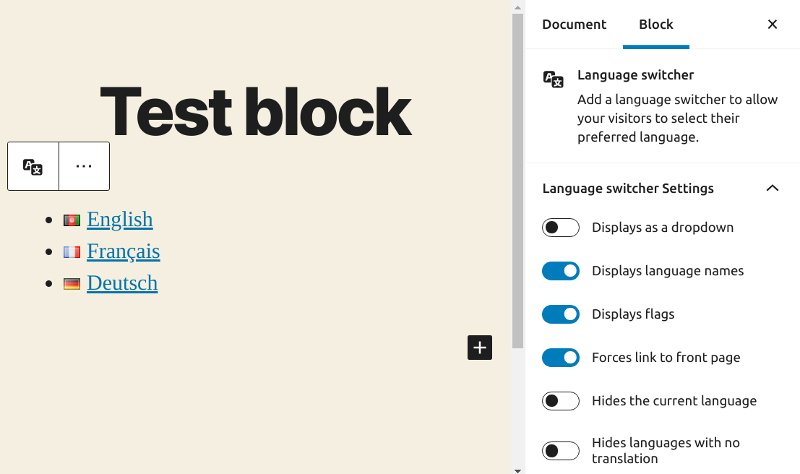Click the Language switcher icon in sidebar
The width and height of the screenshot is (800, 474).
[553, 80]
